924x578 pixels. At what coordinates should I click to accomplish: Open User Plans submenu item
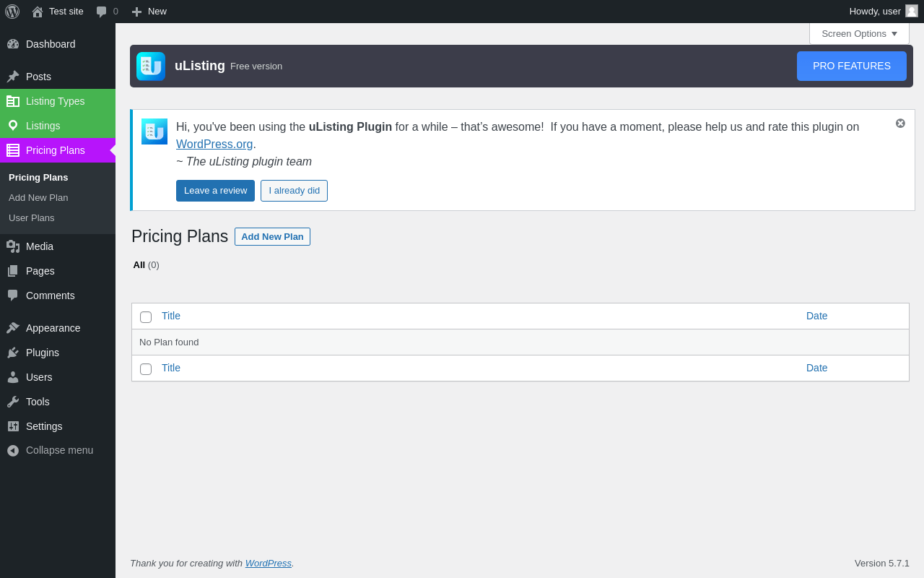(31, 217)
